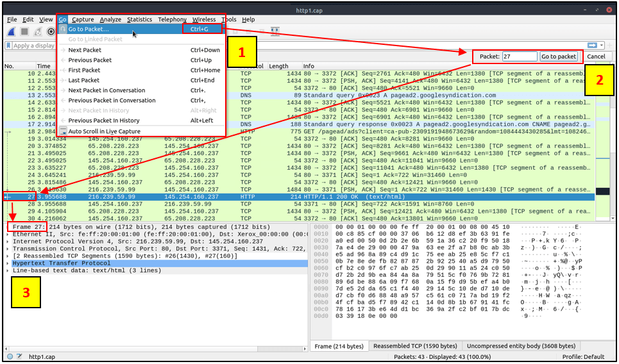Click the resize columns toolbar icon
Viewport: 619px width, 364px height.
tap(275, 31)
